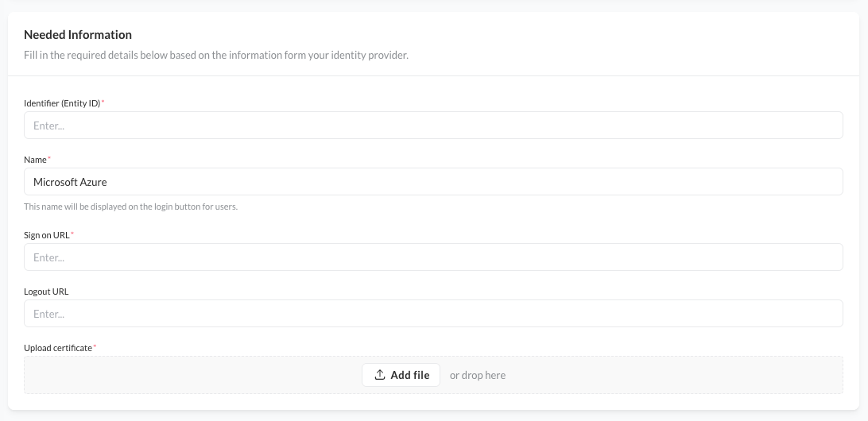Click the asterisk beside Upload certificate
Screen dimensions: 868x421
95,347
